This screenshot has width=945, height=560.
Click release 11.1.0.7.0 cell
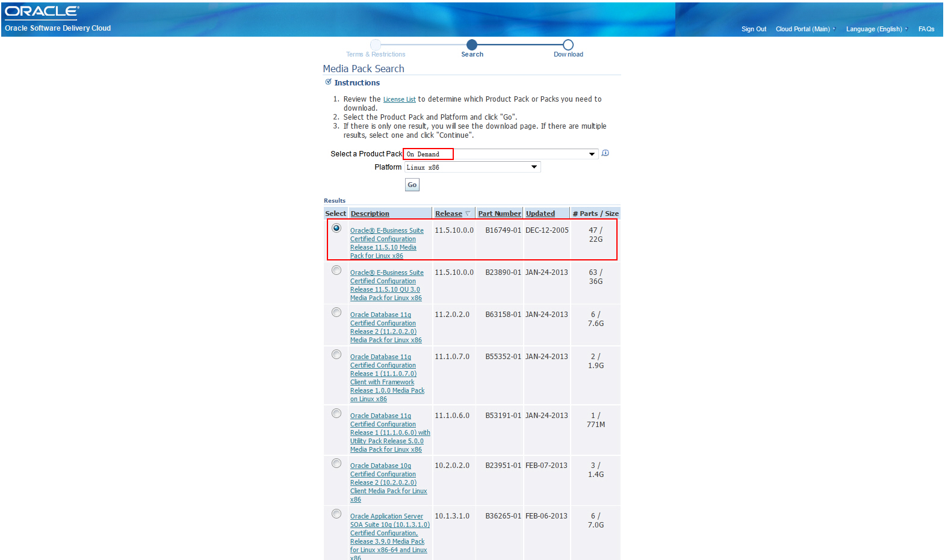click(x=452, y=357)
